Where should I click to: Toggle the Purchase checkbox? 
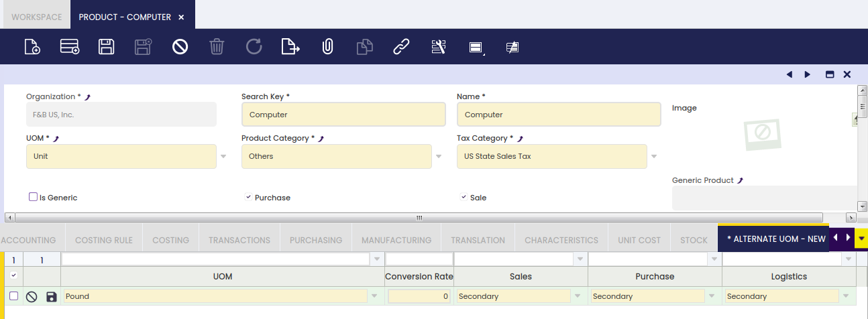coord(248,197)
